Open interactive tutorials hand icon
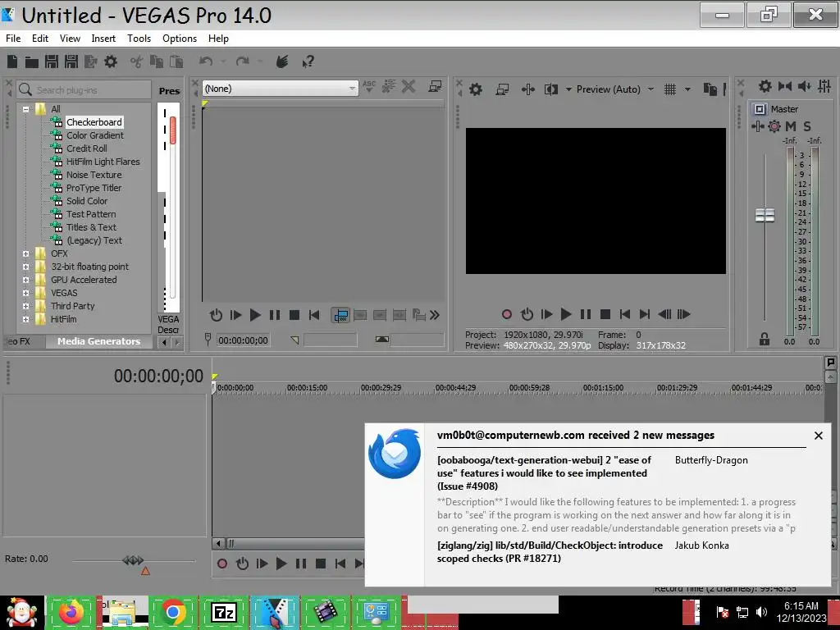 (x=282, y=62)
